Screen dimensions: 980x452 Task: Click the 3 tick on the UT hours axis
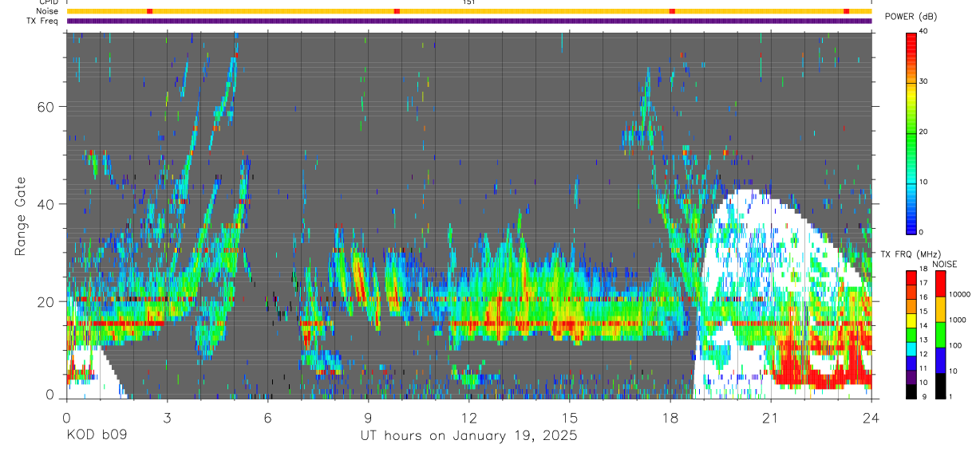pyautogui.click(x=167, y=417)
